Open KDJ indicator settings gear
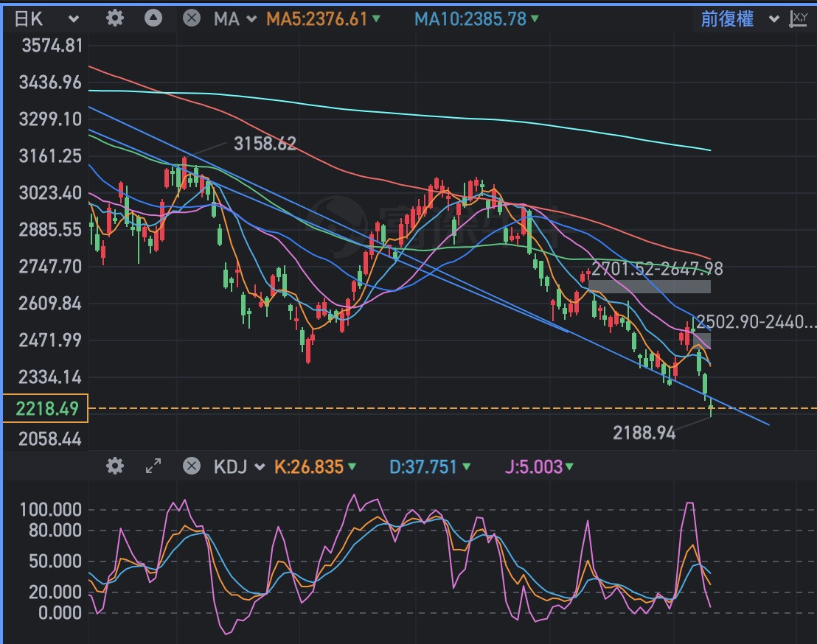Viewport: 817px width, 644px height. click(114, 466)
